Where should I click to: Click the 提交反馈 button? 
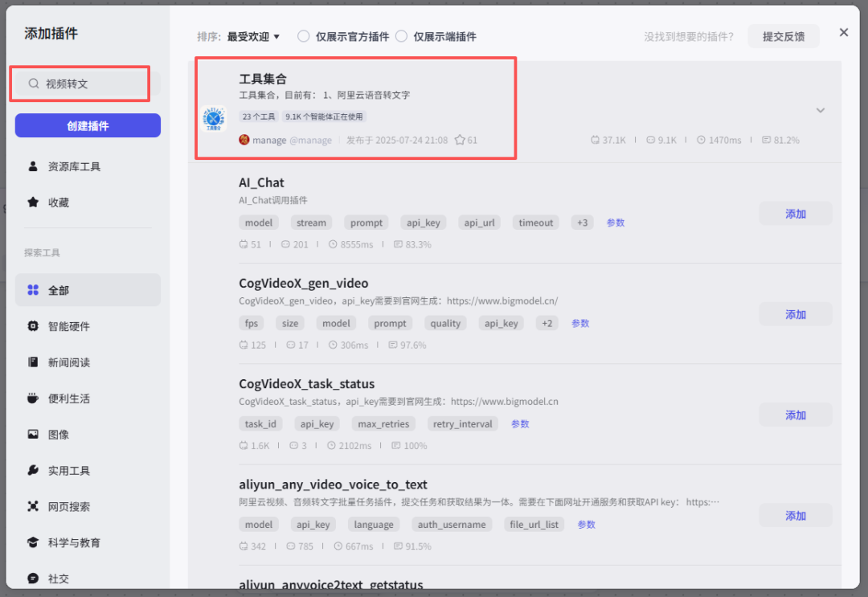784,36
